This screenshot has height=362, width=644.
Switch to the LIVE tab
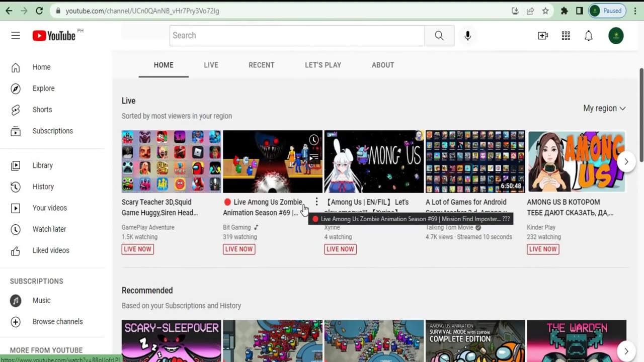tap(211, 65)
